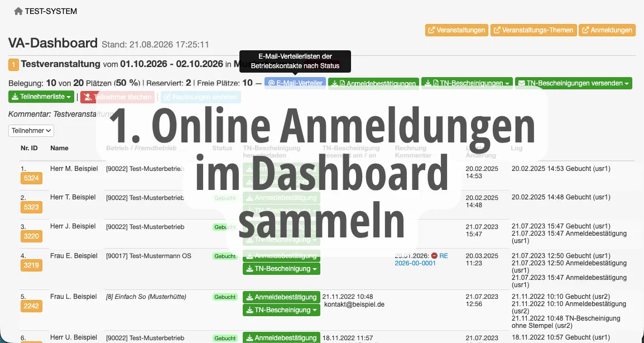This screenshot has height=343, width=644.
Task: Download Anmeldebestätigung for Frau L. Beispiel
Action: coord(281,297)
